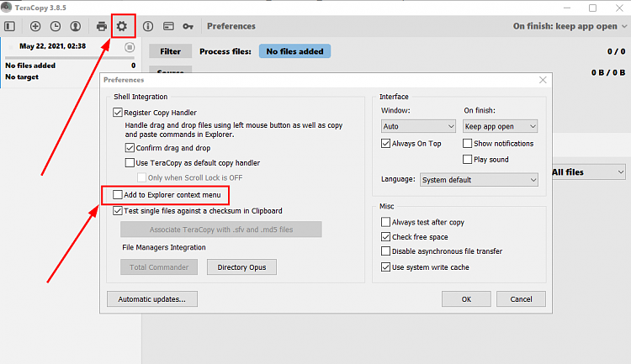Click the Directory Opus button
The width and height of the screenshot is (631, 364).
pos(241,267)
